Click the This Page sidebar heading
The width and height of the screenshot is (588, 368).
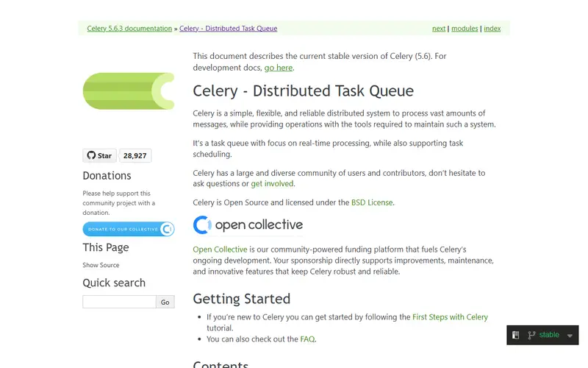[x=106, y=247]
